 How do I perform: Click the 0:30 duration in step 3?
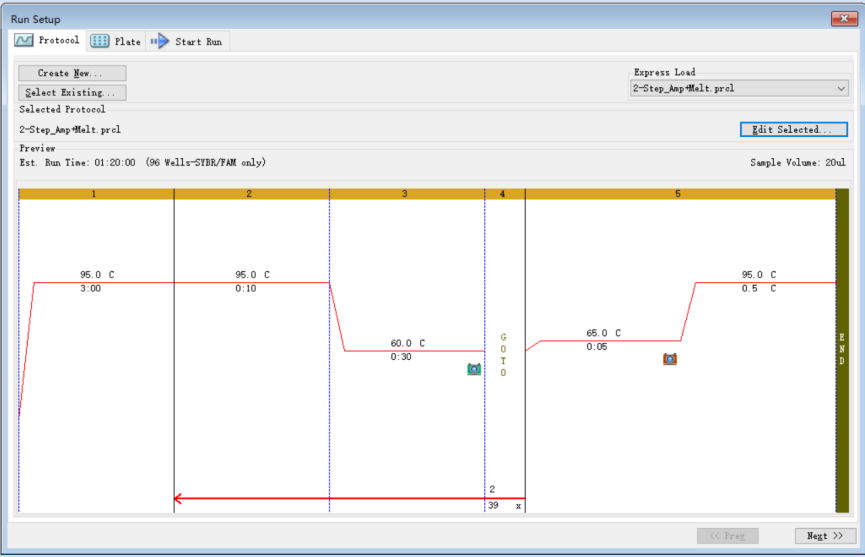[401, 357]
